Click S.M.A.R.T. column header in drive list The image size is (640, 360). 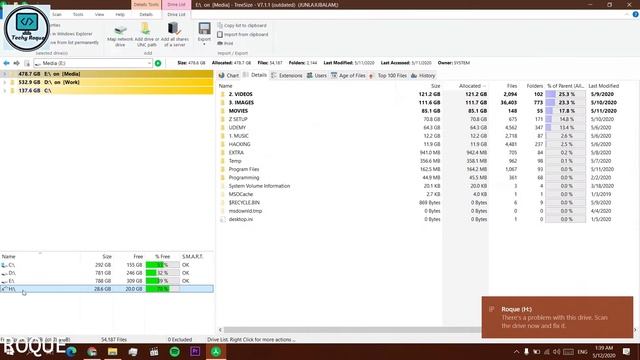tap(192, 257)
